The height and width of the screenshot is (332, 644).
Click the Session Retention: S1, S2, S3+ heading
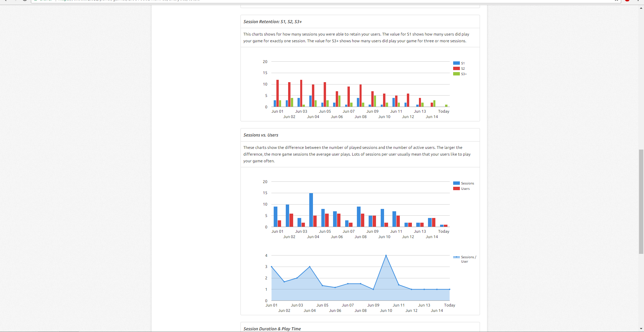click(272, 22)
